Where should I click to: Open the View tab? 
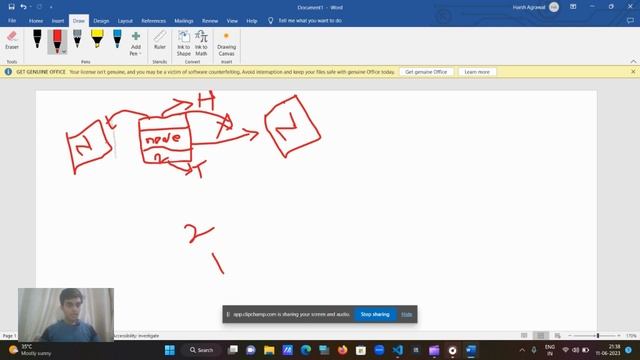[x=232, y=20]
